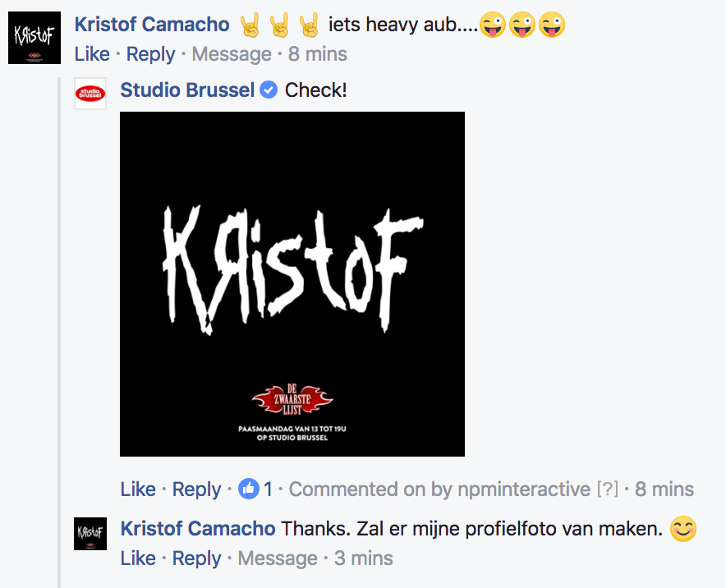This screenshot has height=588, width=726.
Task: Open Kristof Camacho's large profile avatar
Action: point(34,38)
